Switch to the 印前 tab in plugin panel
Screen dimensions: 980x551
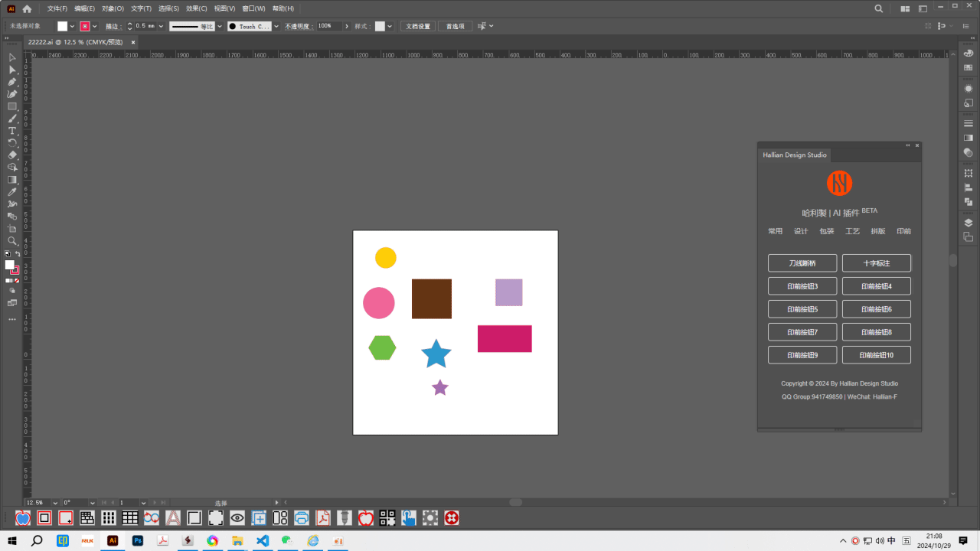click(x=903, y=231)
